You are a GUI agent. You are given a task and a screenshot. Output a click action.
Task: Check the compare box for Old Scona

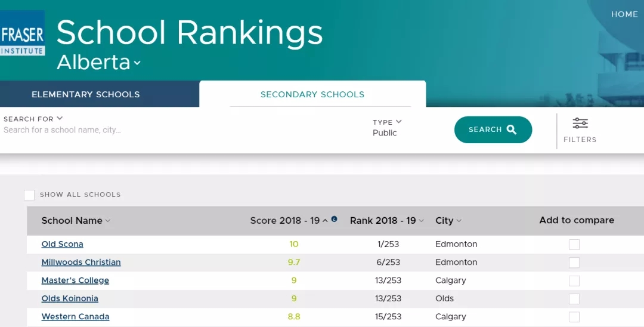point(574,245)
